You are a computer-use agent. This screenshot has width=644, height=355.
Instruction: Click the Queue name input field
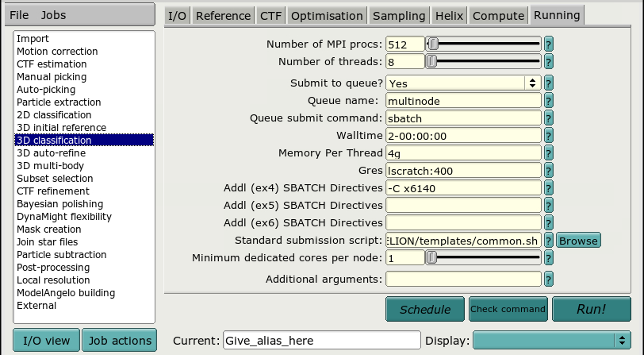(x=463, y=101)
